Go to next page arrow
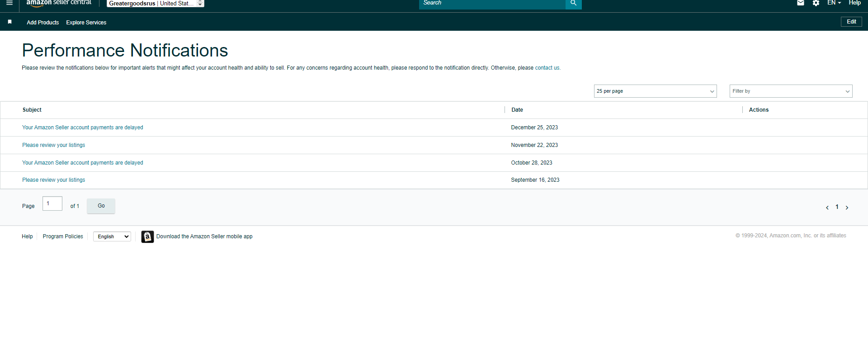The width and height of the screenshot is (868, 359). tap(847, 208)
